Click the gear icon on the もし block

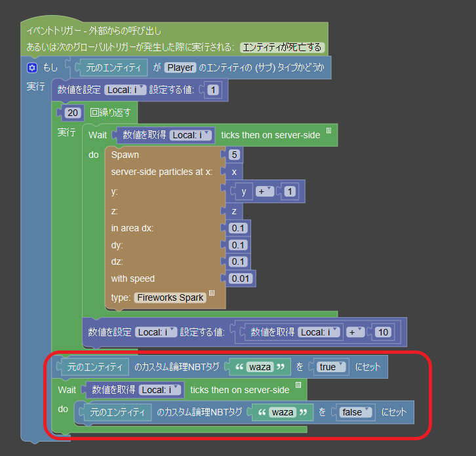[31, 67]
